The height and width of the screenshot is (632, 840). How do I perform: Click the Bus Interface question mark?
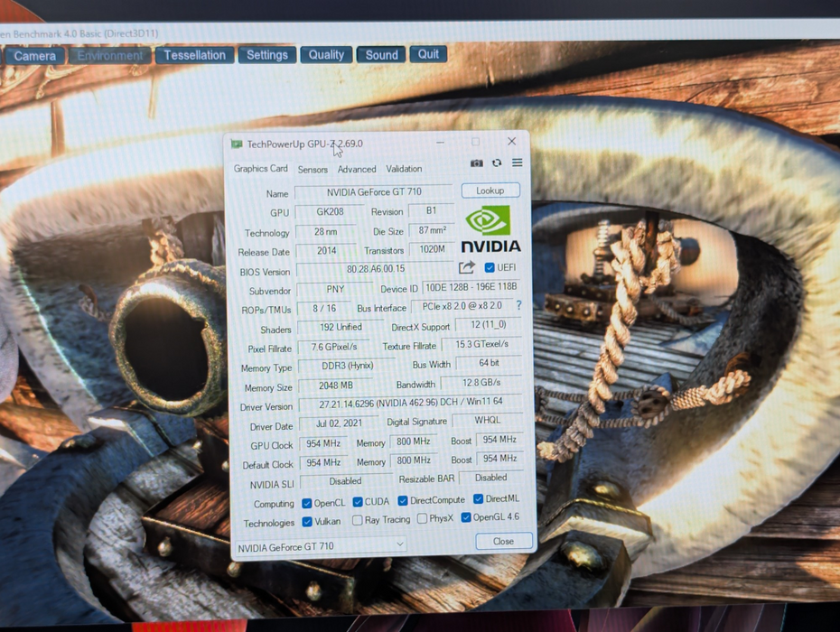coord(518,305)
